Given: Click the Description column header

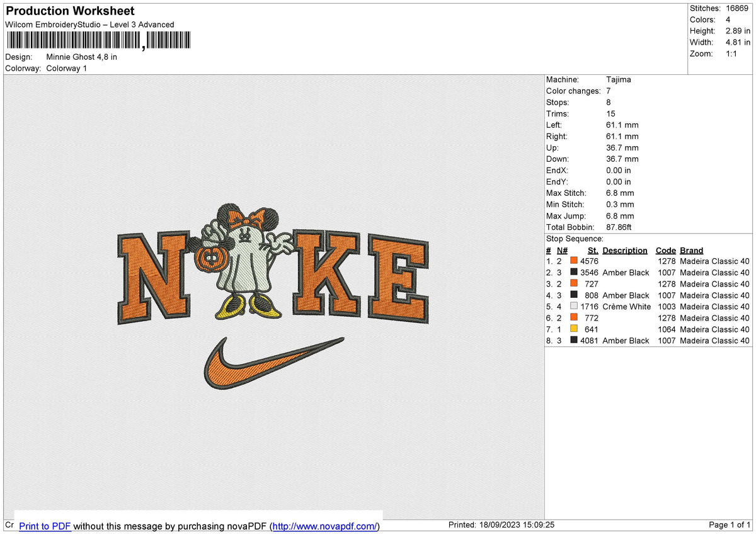Looking at the screenshot, I should coord(625,251).
